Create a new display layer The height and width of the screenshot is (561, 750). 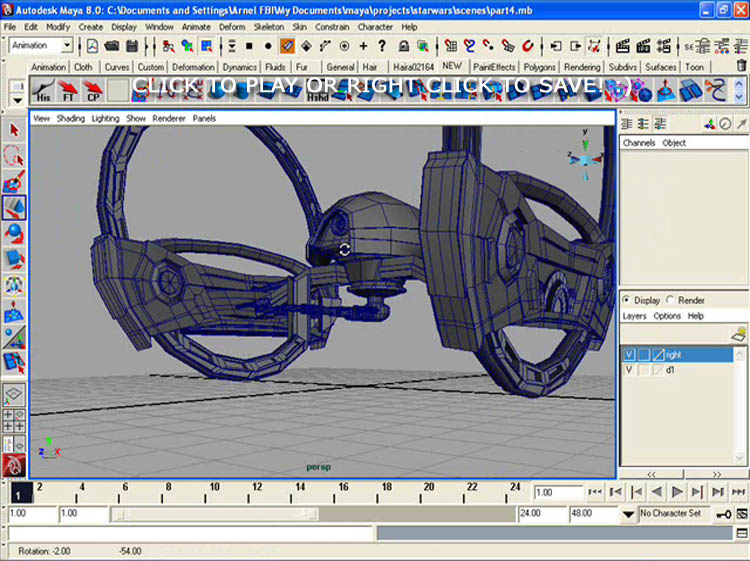pyautogui.click(x=738, y=334)
